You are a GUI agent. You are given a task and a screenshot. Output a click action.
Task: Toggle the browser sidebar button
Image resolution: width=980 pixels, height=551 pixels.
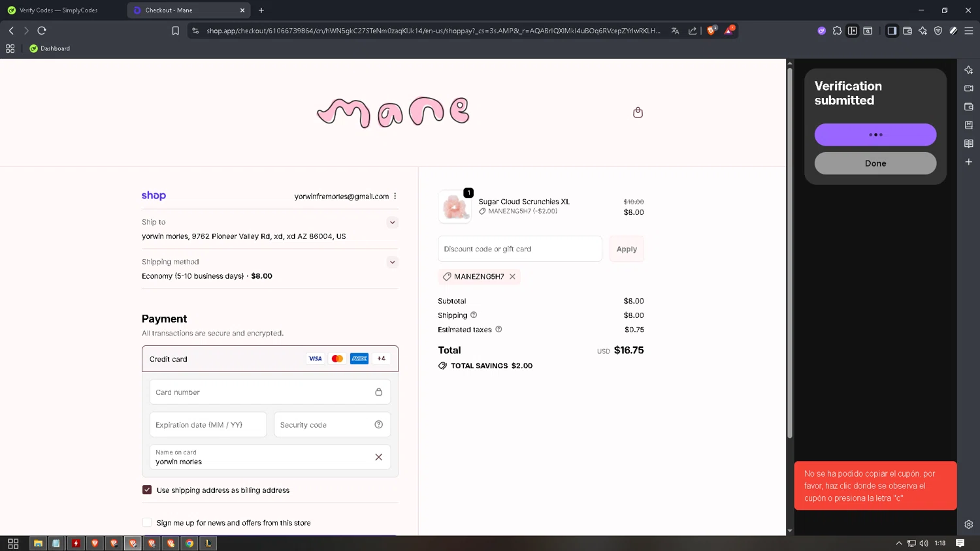[892, 31]
